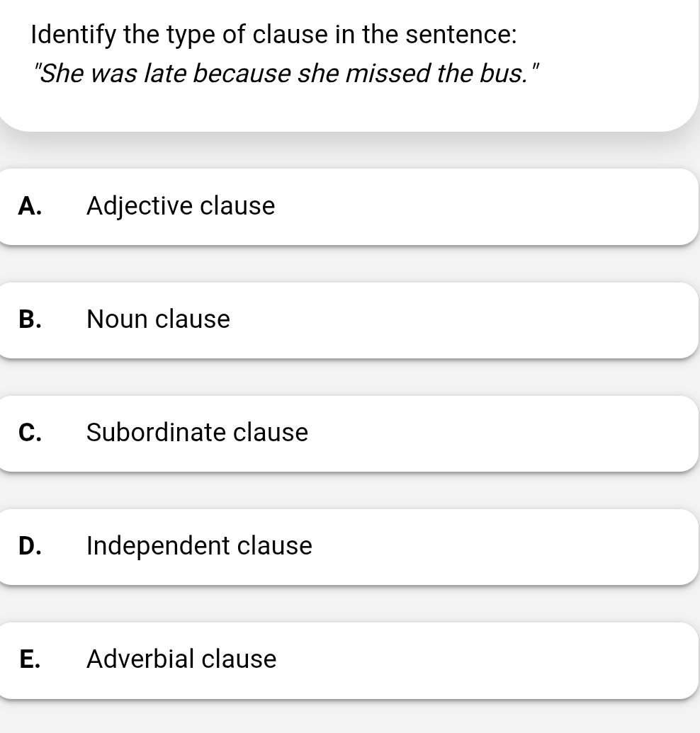Image resolution: width=700 pixels, height=733 pixels.
Task: Click the text Adjective clause
Action: click(x=181, y=206)
